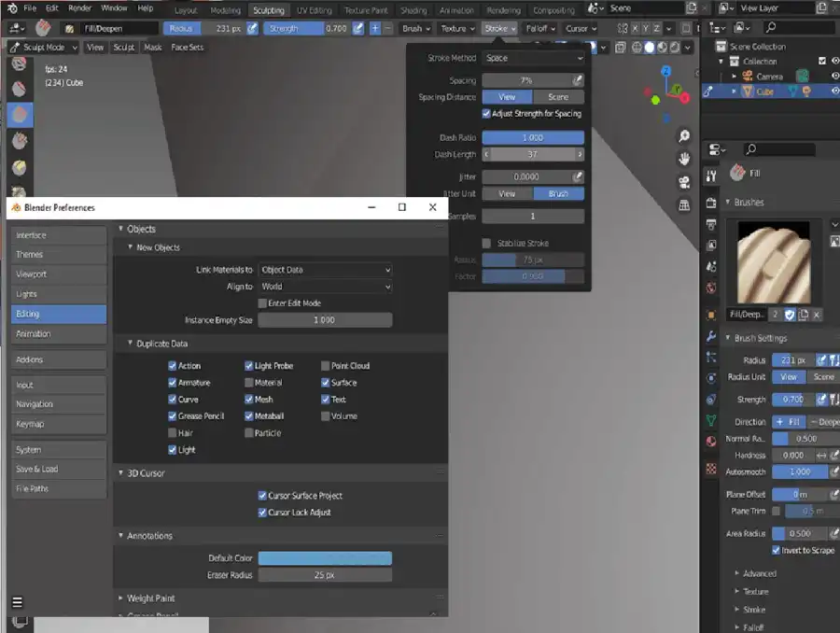Expand the Weight Paint section

[150, 598]
